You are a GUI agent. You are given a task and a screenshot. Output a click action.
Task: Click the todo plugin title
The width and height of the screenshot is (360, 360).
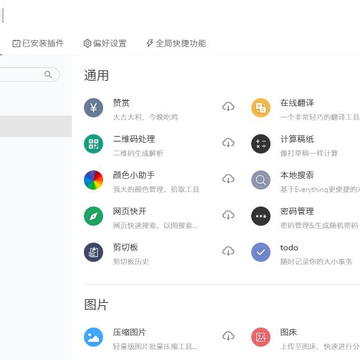[x=289, y=248]
